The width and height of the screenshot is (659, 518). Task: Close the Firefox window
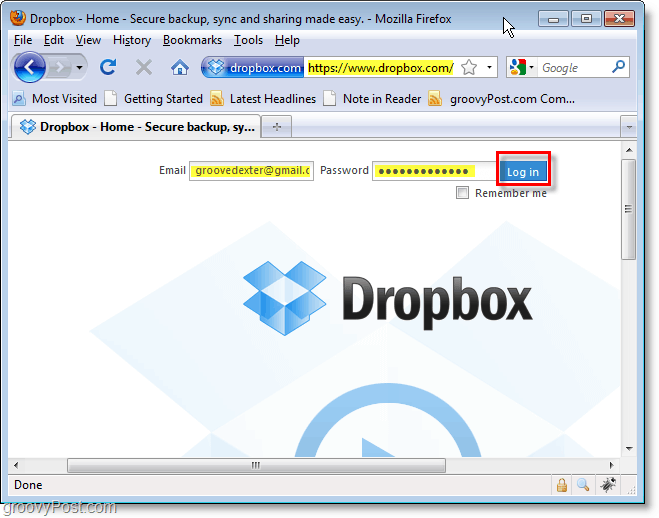point(619,19)
